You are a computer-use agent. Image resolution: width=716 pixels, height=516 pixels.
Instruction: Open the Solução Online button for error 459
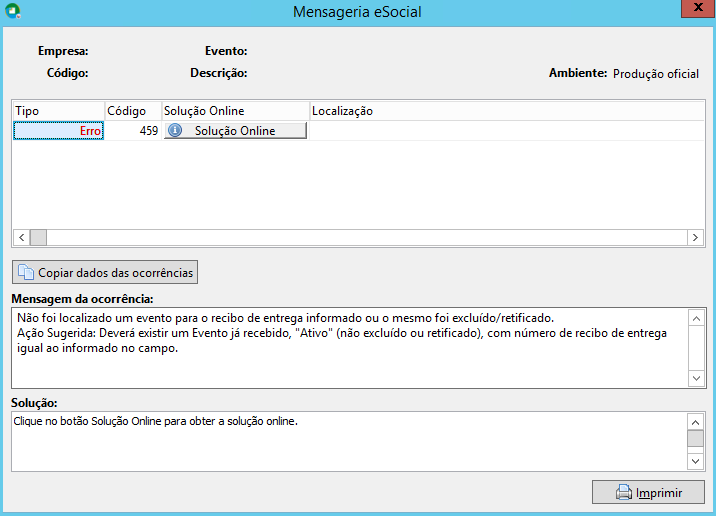[x=235, y=131]
